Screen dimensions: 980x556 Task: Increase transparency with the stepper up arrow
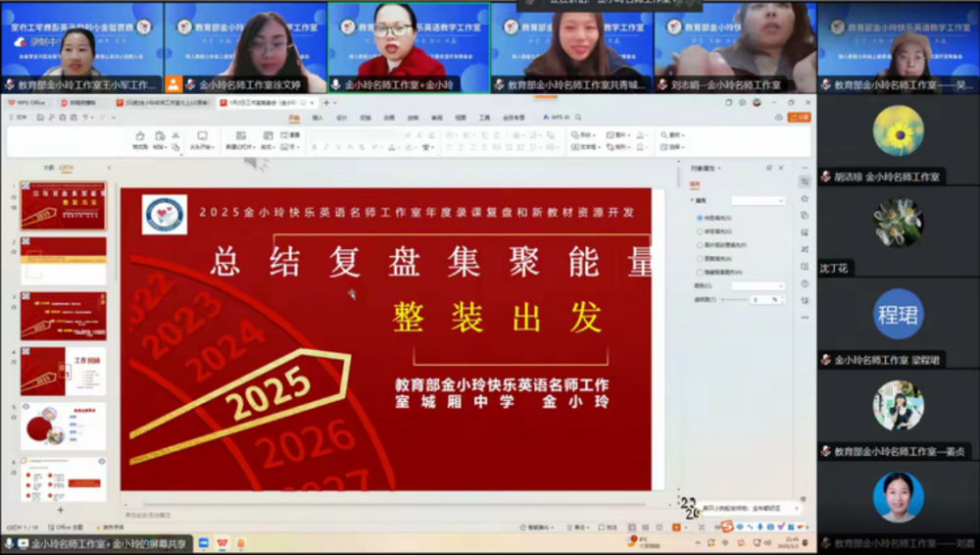pos(782,298)
